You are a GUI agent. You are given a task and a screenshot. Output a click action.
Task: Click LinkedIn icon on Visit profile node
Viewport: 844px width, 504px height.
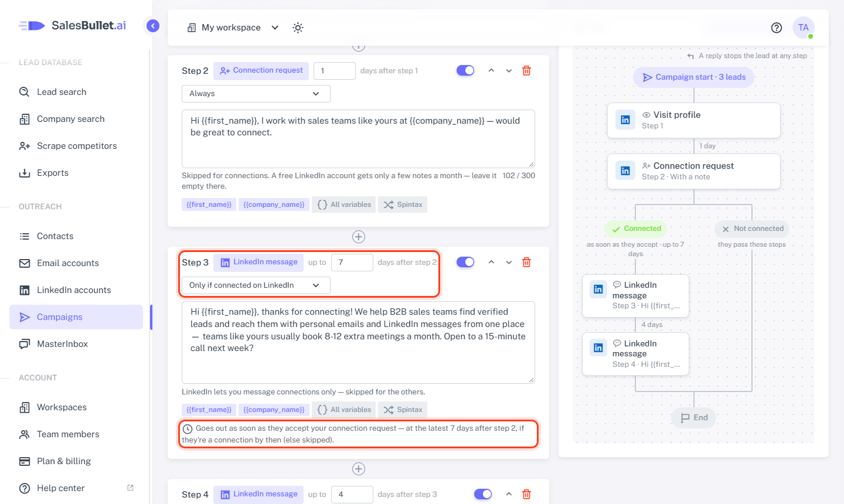point(625,120)
